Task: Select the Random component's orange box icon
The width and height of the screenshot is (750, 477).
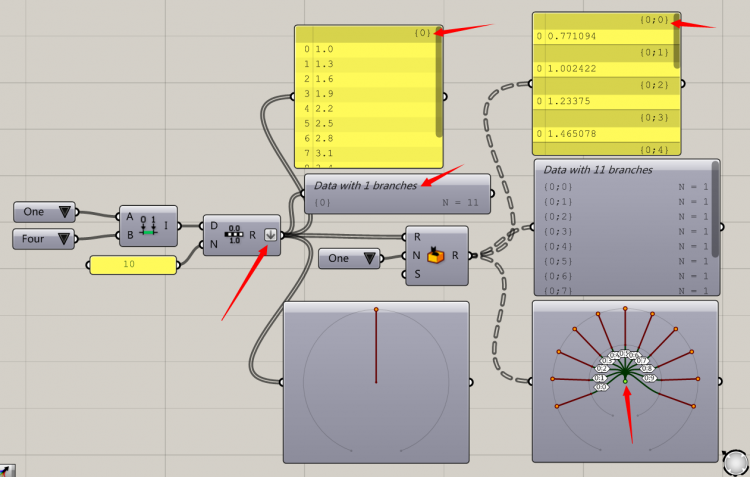Action: (435, 255)
